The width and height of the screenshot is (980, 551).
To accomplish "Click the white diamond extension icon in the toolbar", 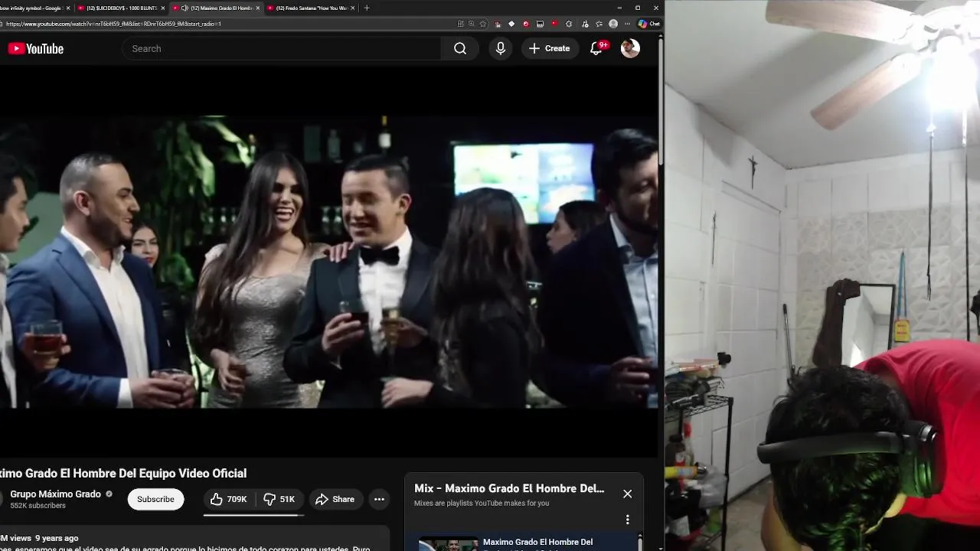I will tap(511, 24).
